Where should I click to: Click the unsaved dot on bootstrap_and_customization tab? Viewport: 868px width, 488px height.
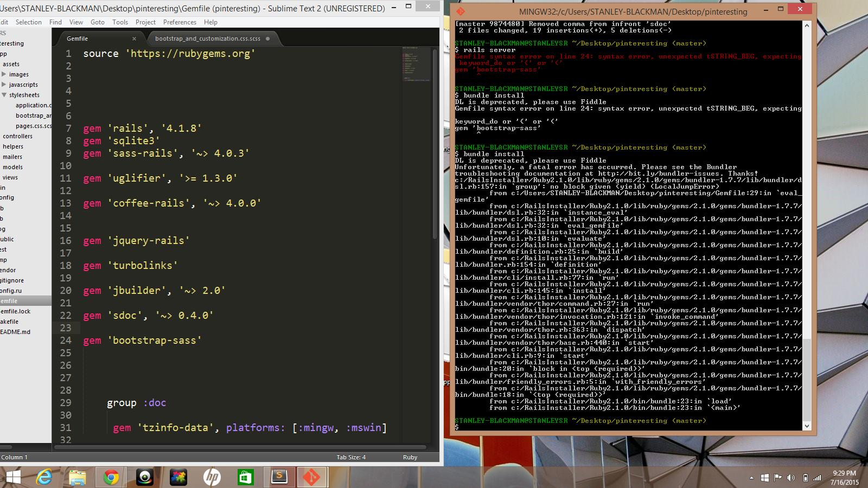pos(267,38)
